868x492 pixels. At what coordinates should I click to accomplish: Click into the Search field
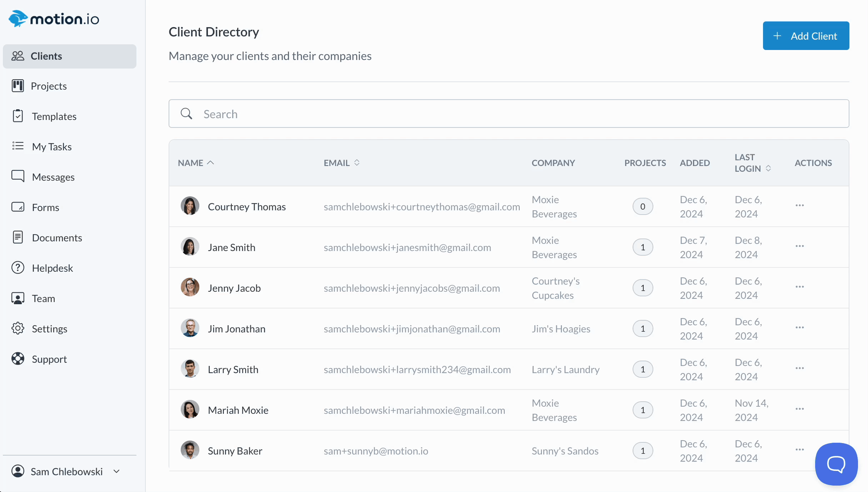[509, 114]
